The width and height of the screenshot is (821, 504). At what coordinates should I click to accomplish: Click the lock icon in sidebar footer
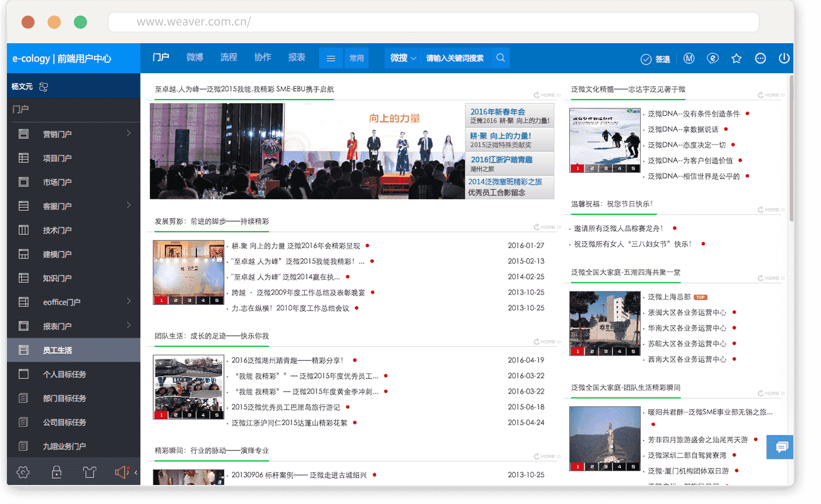coord(56,472)
